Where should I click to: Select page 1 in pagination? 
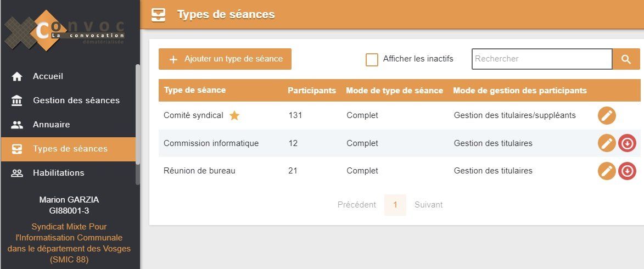point(395,205)
